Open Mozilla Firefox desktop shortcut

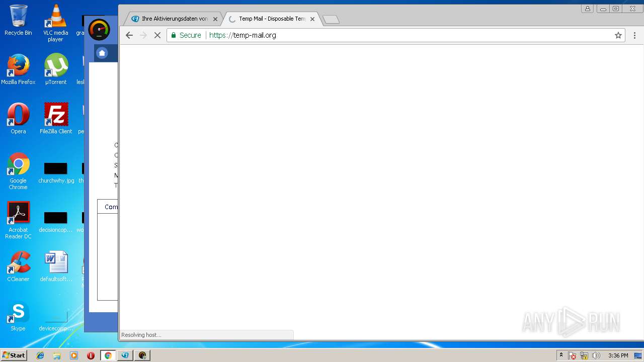(18, 69)
